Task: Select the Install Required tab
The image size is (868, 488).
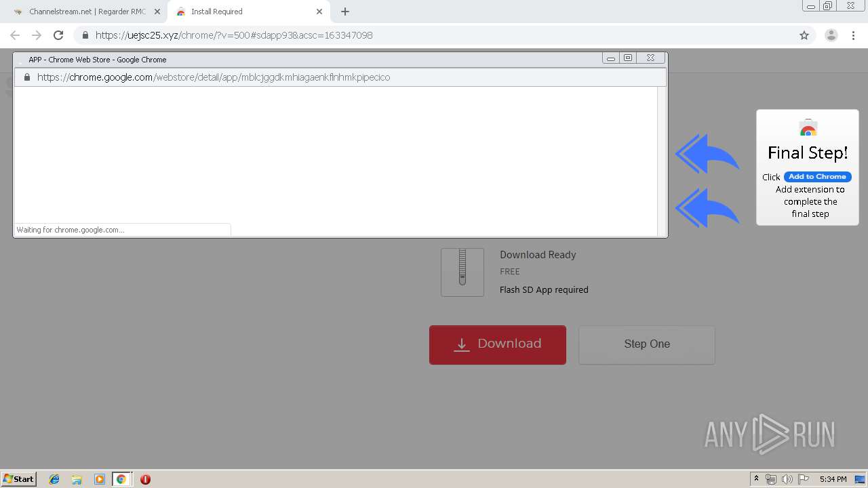Action: pos(248,12)
